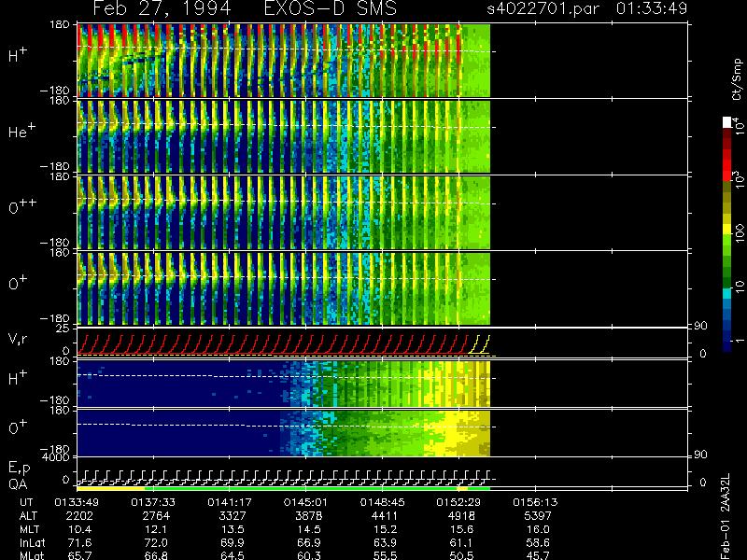Select UT value '0137:33'
This screenshot has height=560, width=747.
coord(153,502)
